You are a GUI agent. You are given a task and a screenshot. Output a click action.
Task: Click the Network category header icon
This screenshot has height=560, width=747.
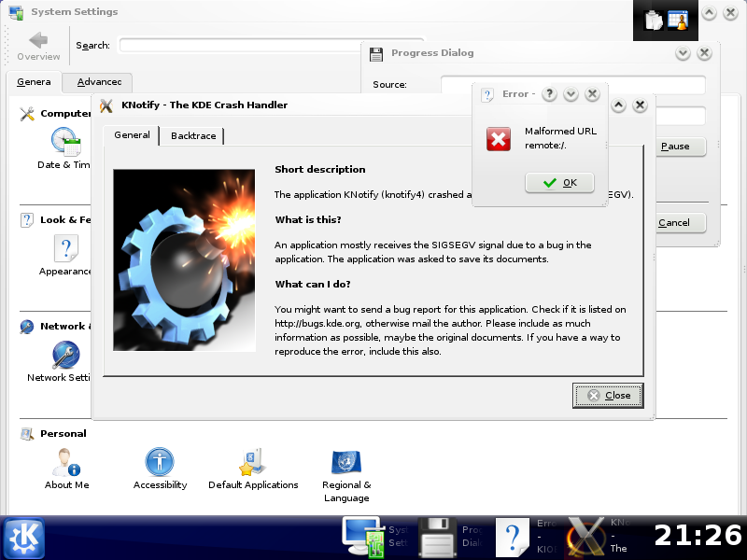27,327
